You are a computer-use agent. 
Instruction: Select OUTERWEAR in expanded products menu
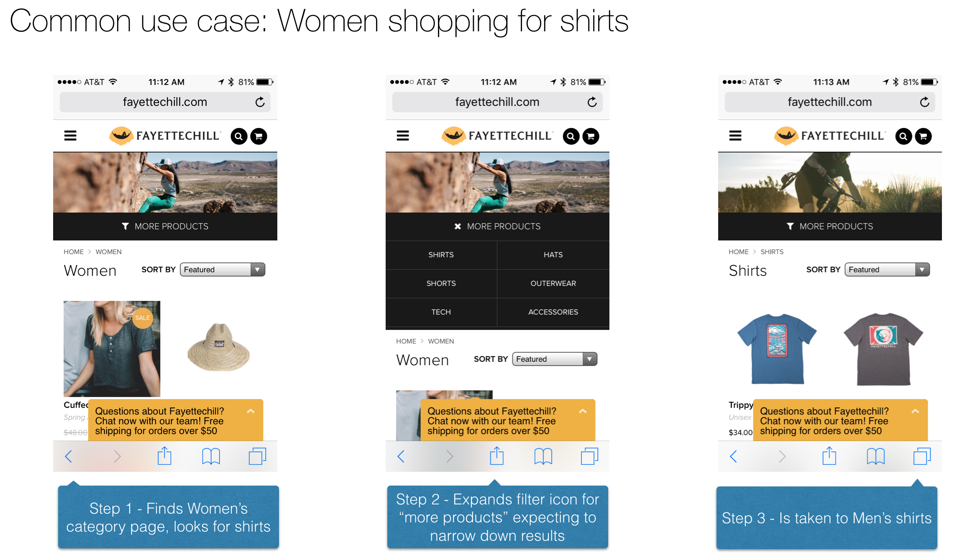(553, 283)
